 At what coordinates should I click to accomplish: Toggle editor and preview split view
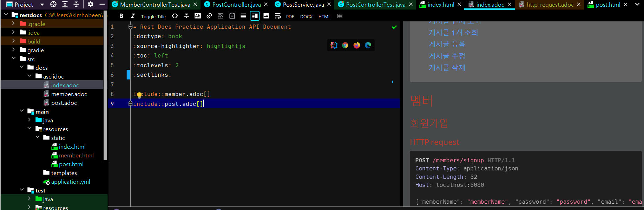tap(255, 16)
